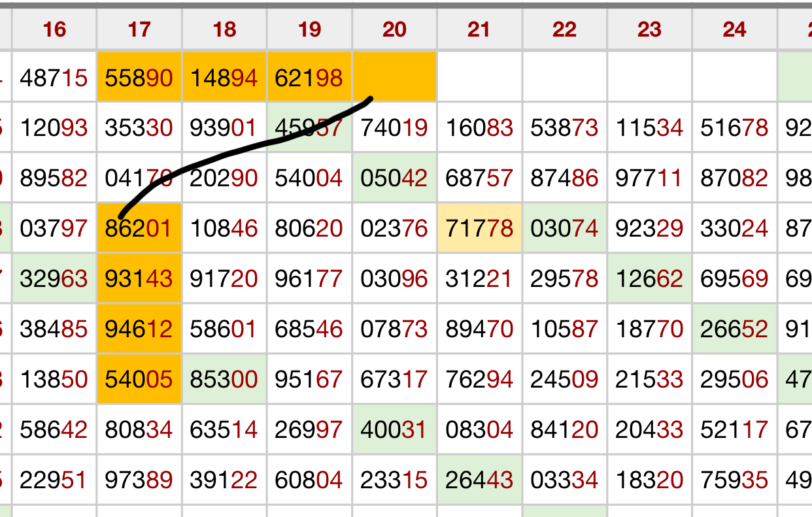Click the cell containing 12093
Image resolution: width=812 pixels, height=517 pixels.
pos(54,127)
